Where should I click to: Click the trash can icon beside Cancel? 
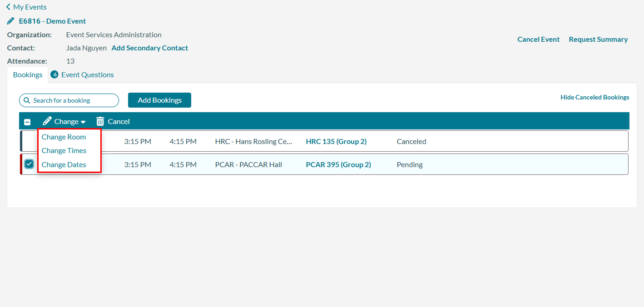click(100, 121)
